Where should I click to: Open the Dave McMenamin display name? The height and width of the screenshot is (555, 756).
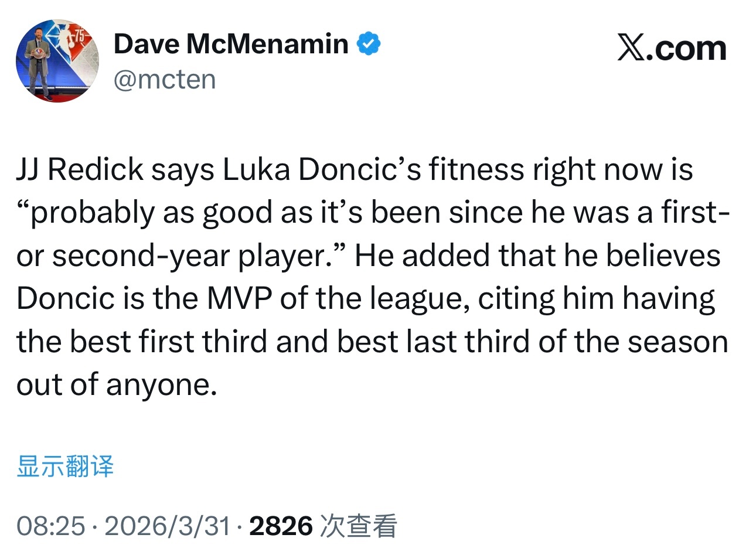click(231, 44)
